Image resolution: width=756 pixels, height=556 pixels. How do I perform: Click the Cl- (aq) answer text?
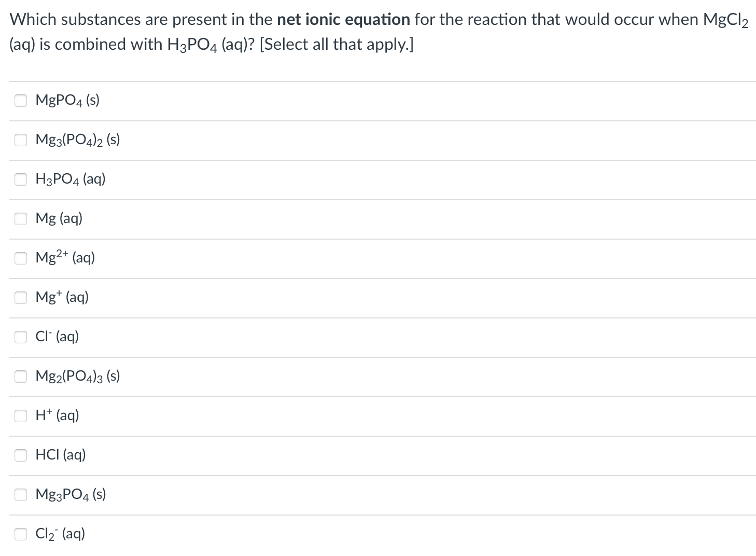(57, 337)
